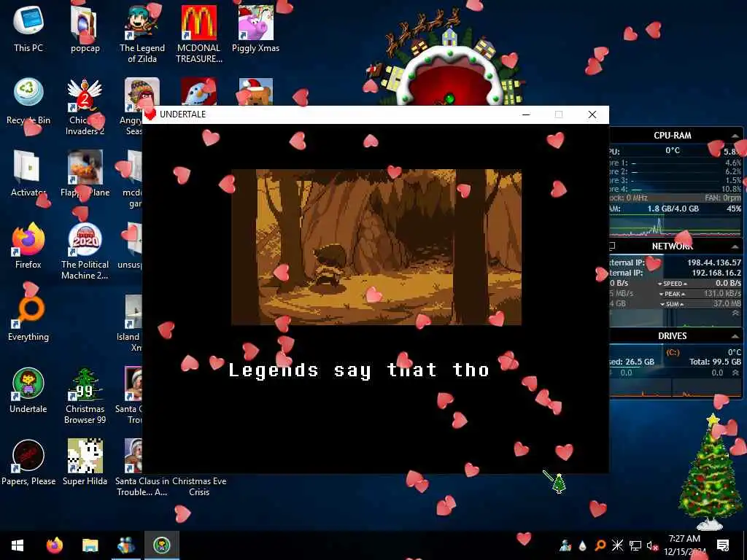The height and width of the screenshot is (560, 747).
Task: Click the external IP address 198.44.136.57
Action: [713, 262]
